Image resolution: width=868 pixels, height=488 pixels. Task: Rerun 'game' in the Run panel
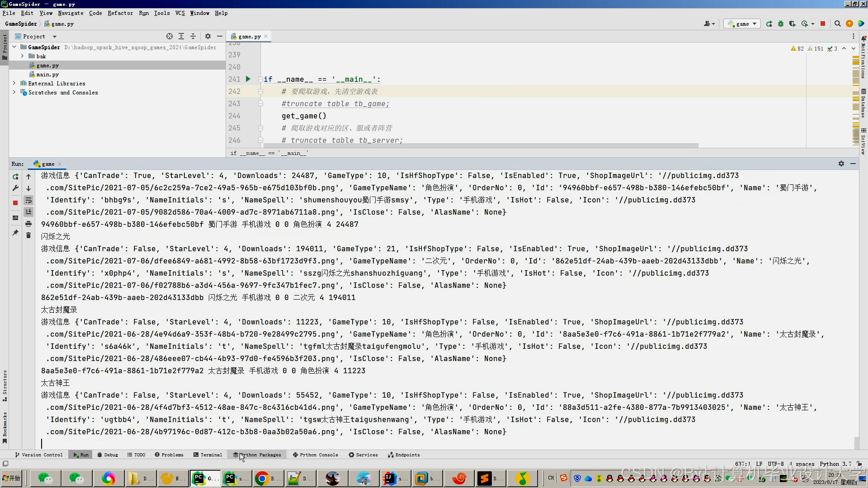point(15,177)
